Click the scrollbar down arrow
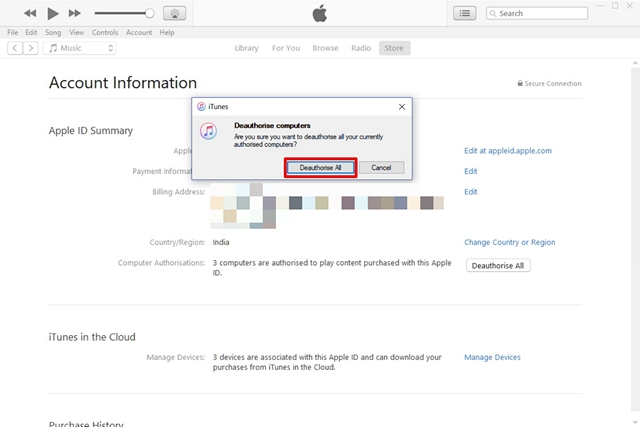 tap(635, 423)
